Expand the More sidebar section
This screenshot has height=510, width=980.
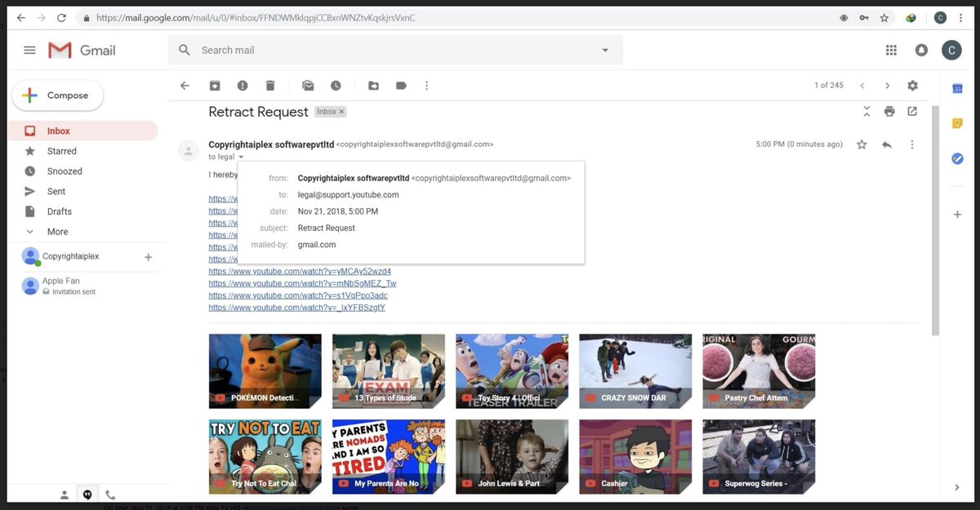[57, 232]
